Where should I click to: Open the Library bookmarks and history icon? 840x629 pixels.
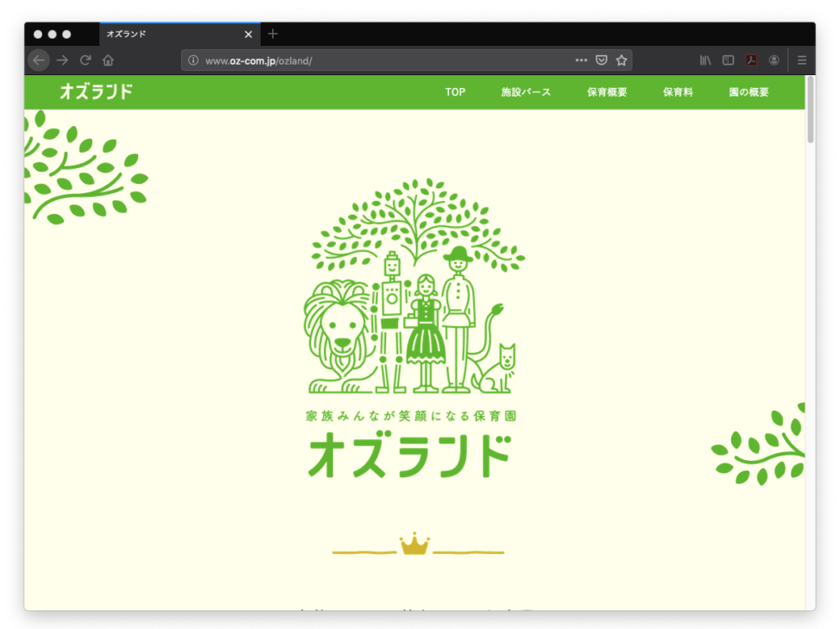pos(705,60)
